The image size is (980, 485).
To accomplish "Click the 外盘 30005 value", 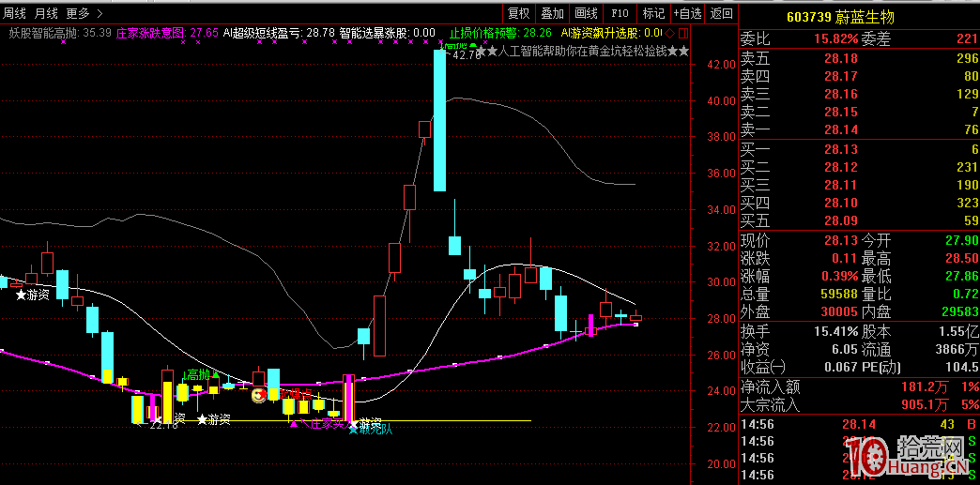I will (x=838, y=311).
